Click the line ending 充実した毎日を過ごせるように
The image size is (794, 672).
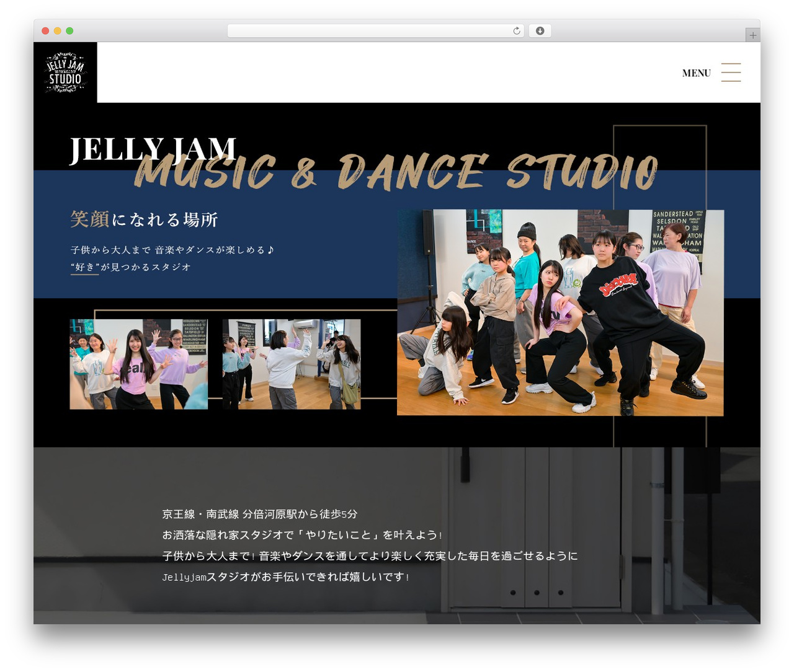tap(370, 556)
